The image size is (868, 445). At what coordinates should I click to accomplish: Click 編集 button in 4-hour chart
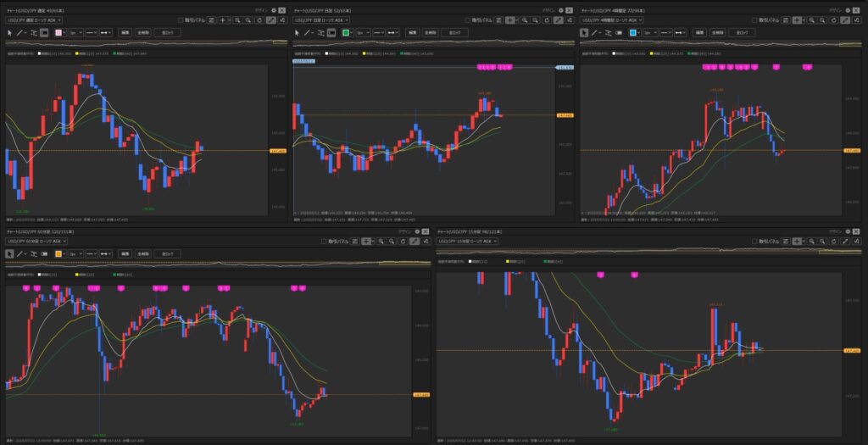tap(699, 33)
